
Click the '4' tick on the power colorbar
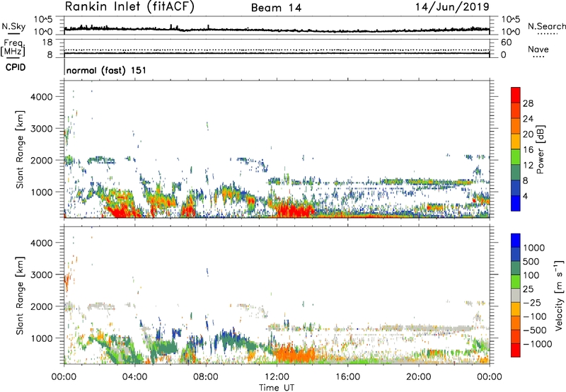(525, 196)
